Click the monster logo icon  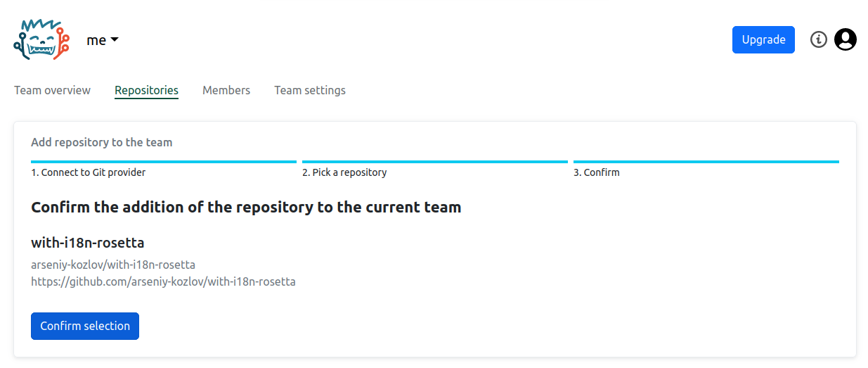coord(41,40)
